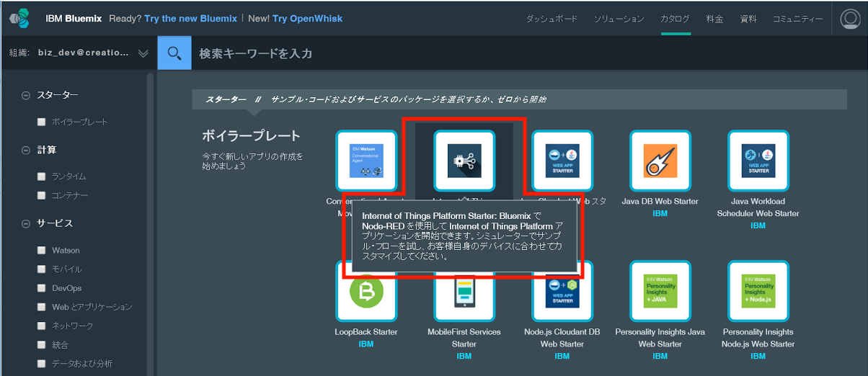868x376 pixels.
Task: Click IBM link under LoopBack Starter
Action: [x=366, y=344]
